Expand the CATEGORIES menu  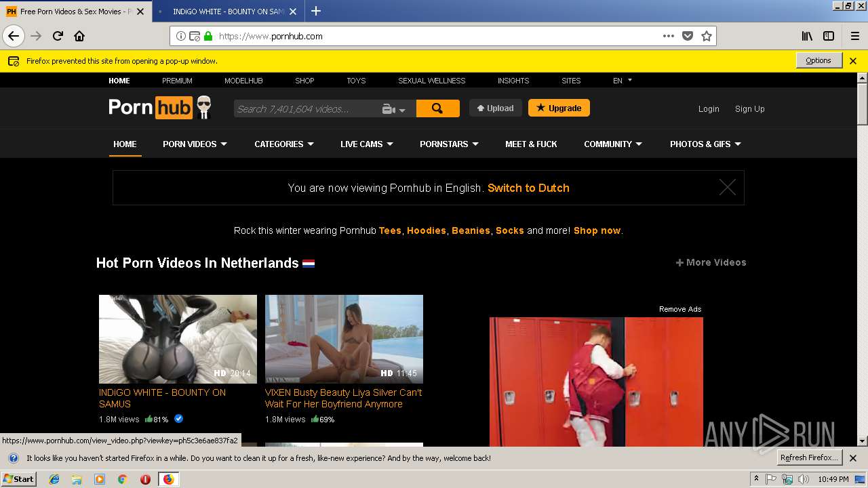pyautogui.click(x=284, y=144)
